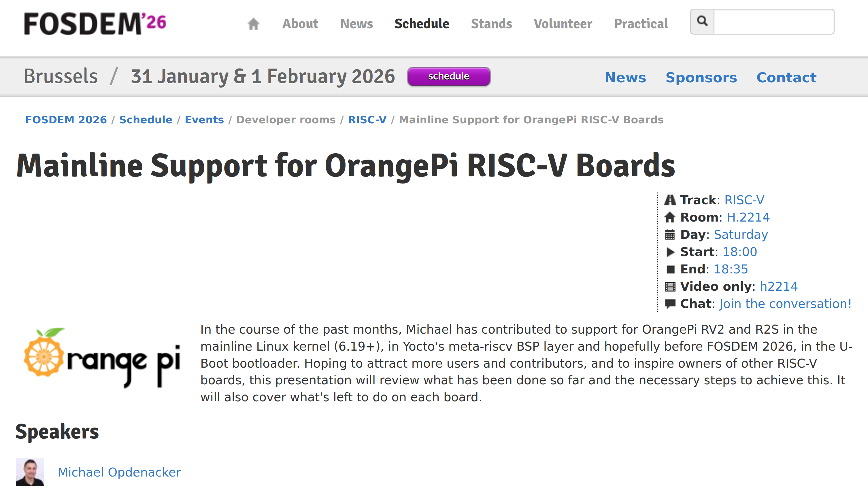
Task: Click the home icon in navigation bar
Action: click(x=253, y=24)
